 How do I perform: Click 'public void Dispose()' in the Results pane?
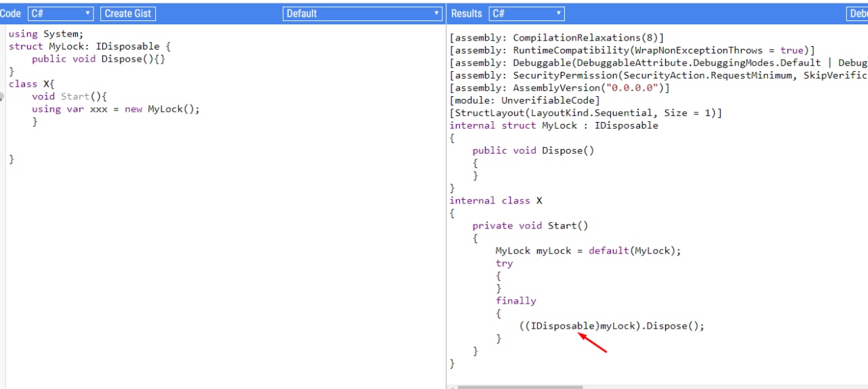click(534, 150)
